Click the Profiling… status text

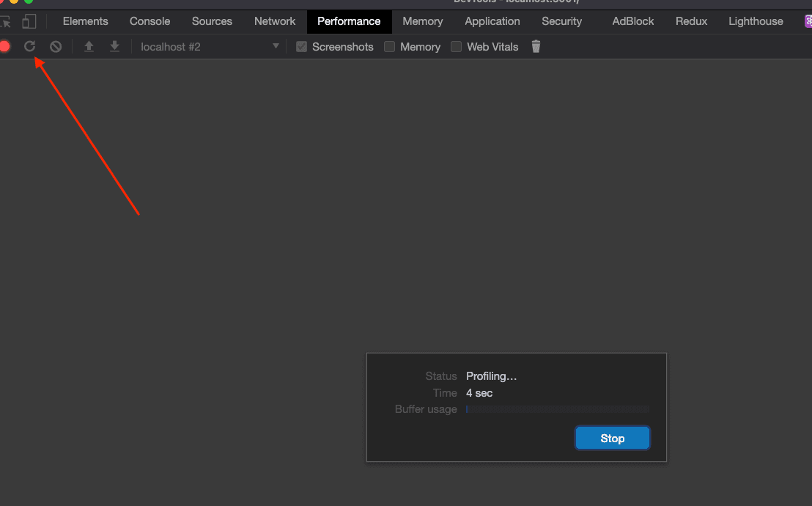(x=491, y=376)
